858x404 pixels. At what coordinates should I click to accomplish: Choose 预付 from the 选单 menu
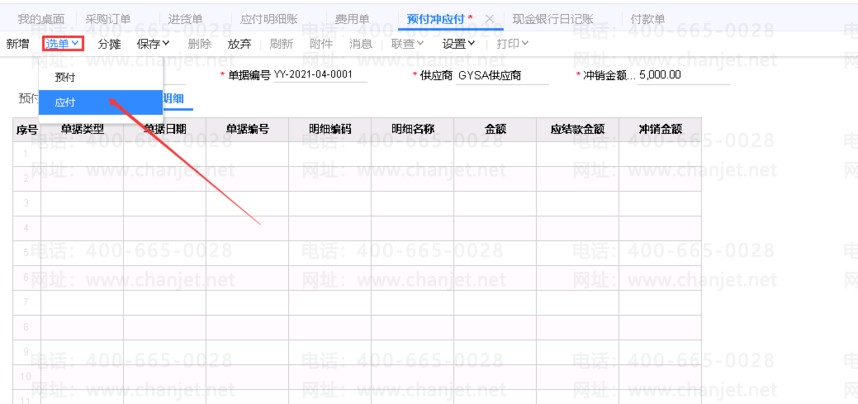pos(101,78)
